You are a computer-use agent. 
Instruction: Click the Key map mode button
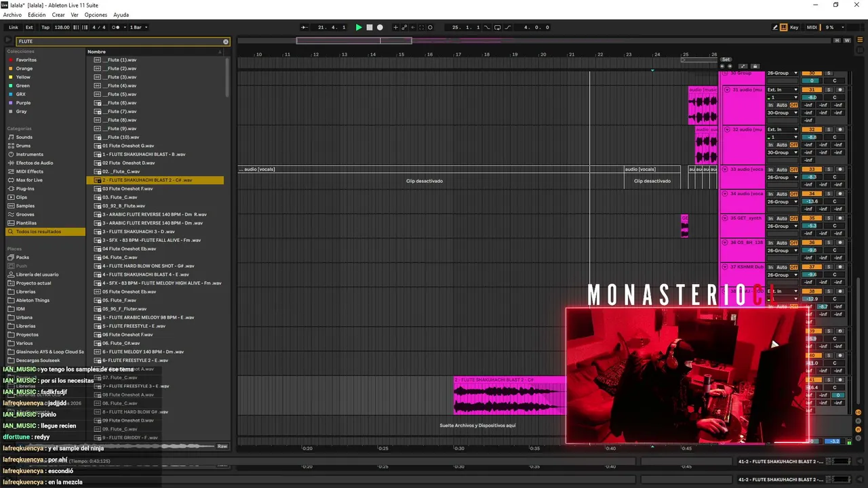click(794, 27)
